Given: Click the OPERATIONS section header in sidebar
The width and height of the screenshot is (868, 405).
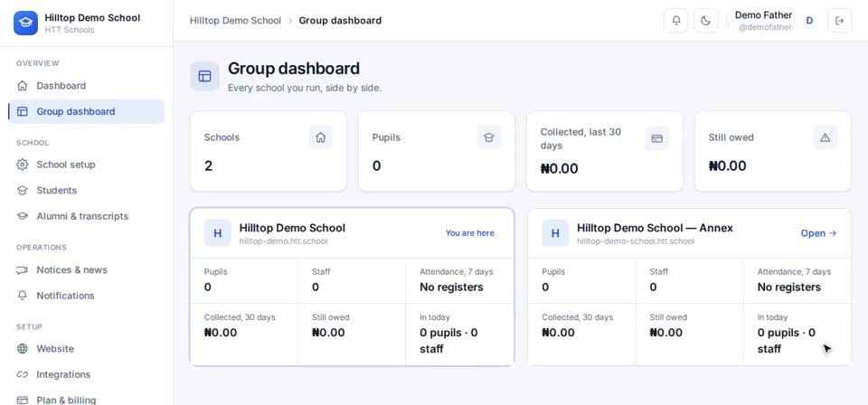Looking at the screenshot, I should pos(42,248).
